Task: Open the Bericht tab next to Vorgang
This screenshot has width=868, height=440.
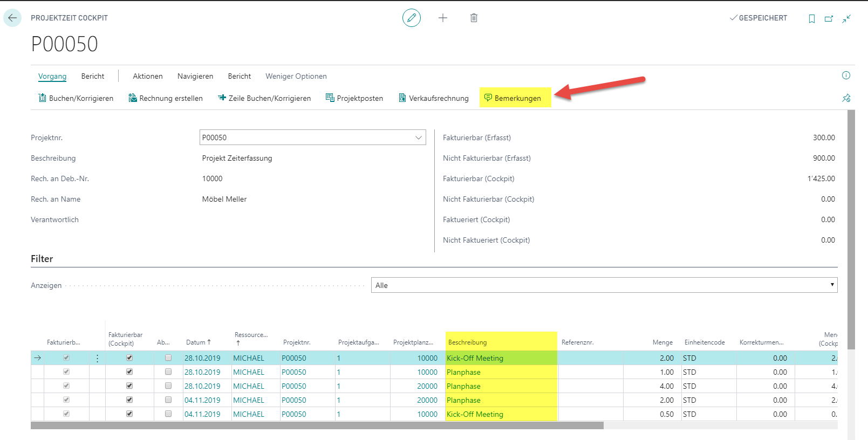Action: click(93, 76)
